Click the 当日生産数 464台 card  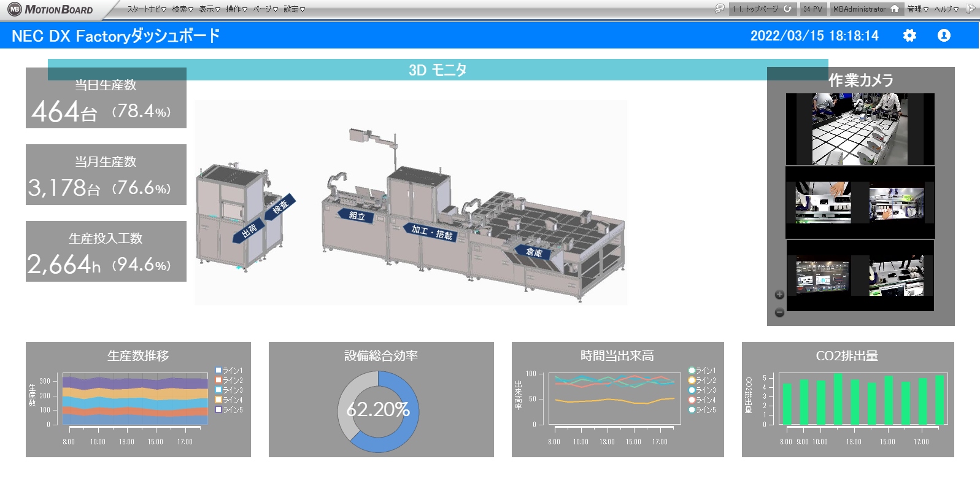(106, 98)
